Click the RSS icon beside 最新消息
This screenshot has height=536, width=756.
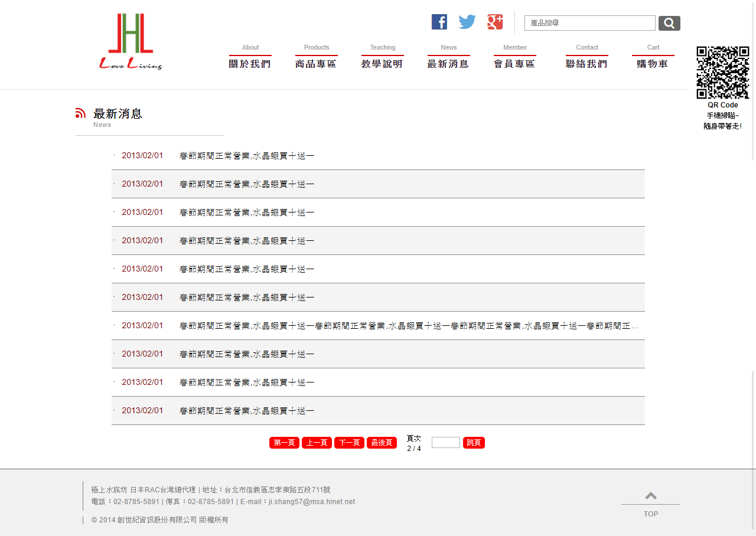(81, 113)
